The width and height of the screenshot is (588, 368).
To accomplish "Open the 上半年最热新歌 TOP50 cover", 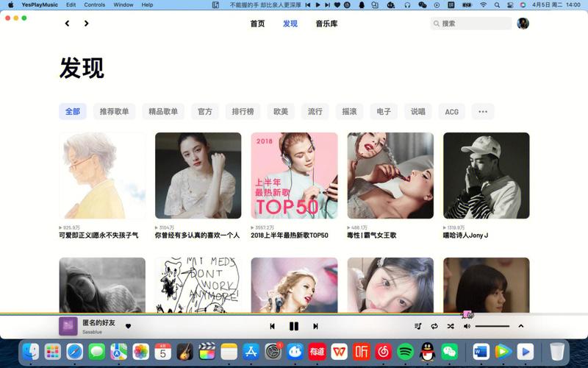I will 295,175.
